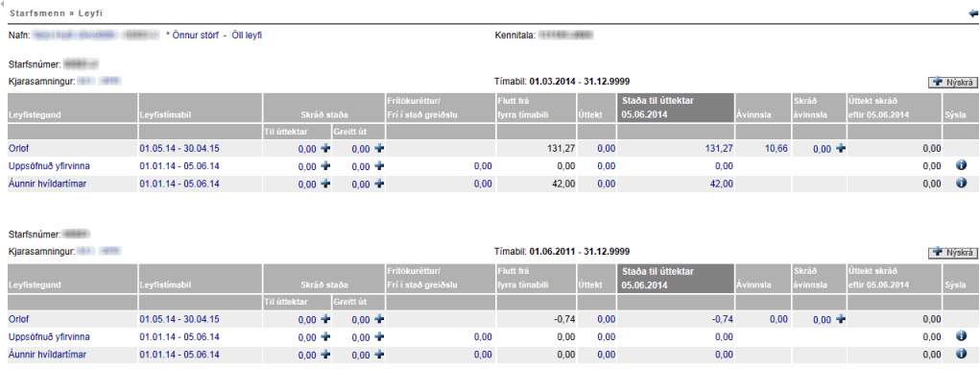The width and height of the screenshot is (980, 370).
Task: Go back using the blue arrow icon
Action: point(972,12)
